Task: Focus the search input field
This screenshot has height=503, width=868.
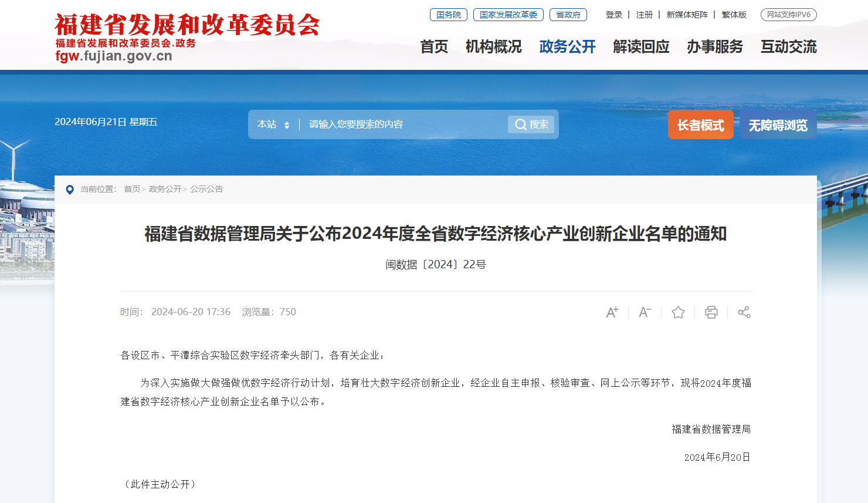Action: tap(405, 124)
